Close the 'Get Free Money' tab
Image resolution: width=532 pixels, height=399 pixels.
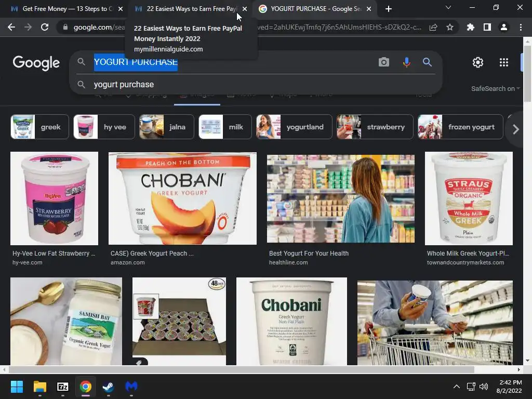pos(121,9)
